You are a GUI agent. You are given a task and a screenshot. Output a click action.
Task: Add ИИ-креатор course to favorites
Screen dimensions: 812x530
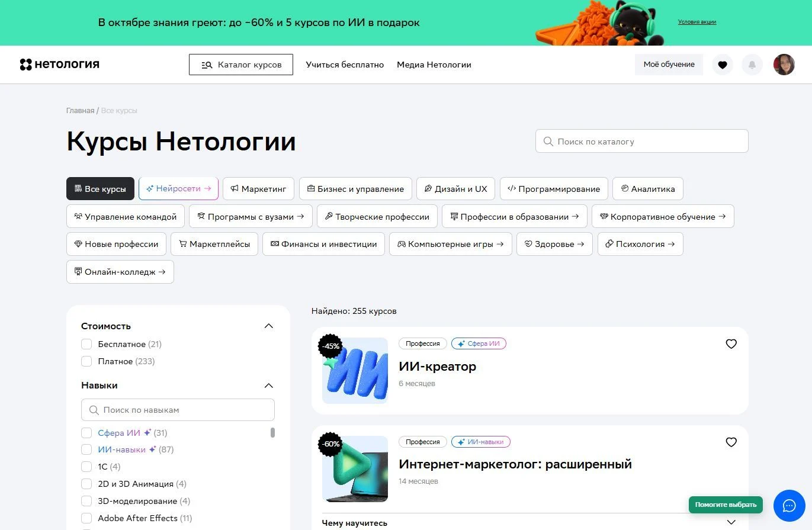pyautogui.click(x=731, y=344)
